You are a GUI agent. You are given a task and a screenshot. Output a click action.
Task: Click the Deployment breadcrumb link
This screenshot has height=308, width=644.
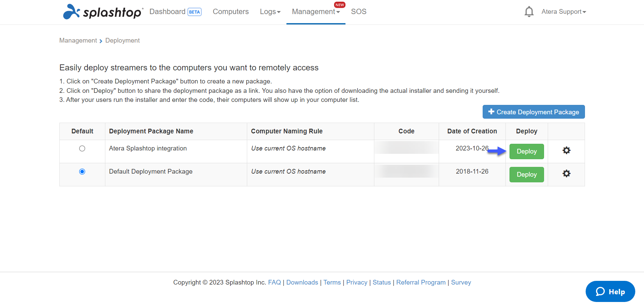[x=122, y=41]
